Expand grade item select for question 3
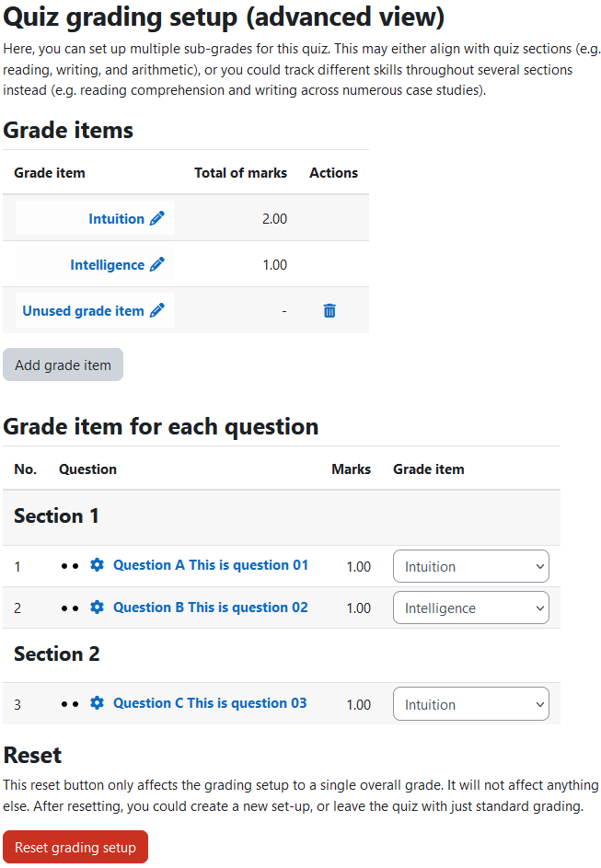This screenshot has width=601, height=868. 471,704
